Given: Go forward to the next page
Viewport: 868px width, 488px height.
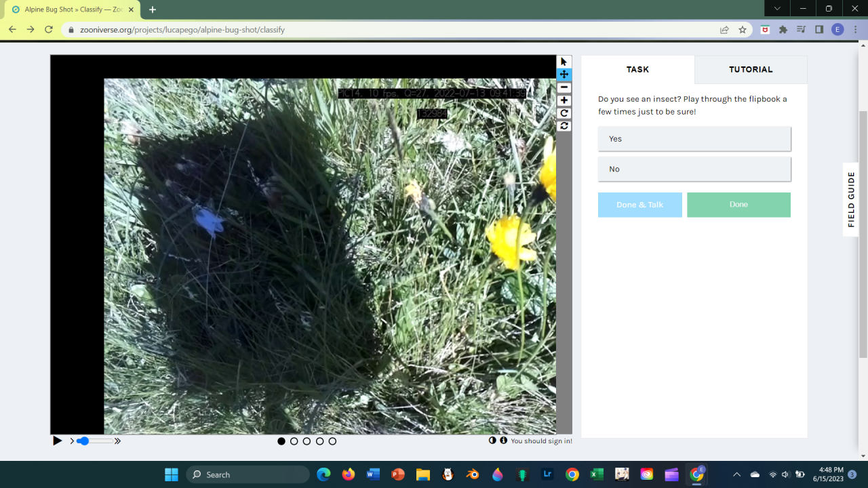Looking at the screenshot, I should pyautogui.click(x=31, y=30).
